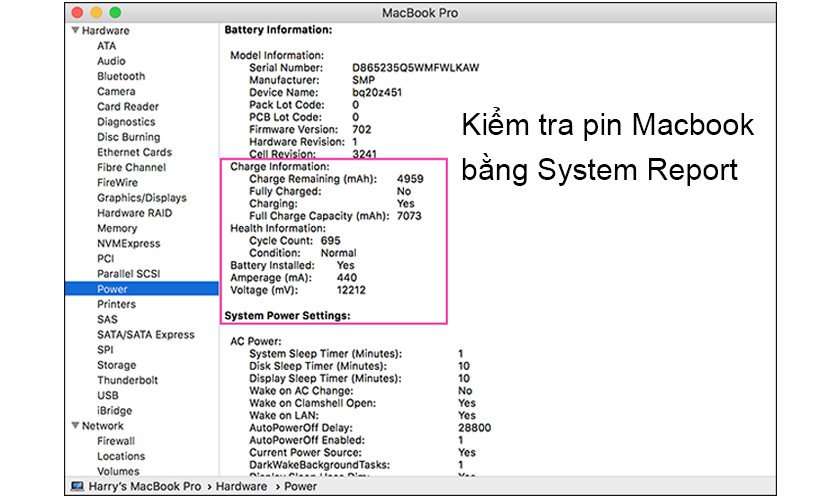Screen dimensions: 840x500
Task: Select FireWire in the sidebar
Action: coord(117,183)
